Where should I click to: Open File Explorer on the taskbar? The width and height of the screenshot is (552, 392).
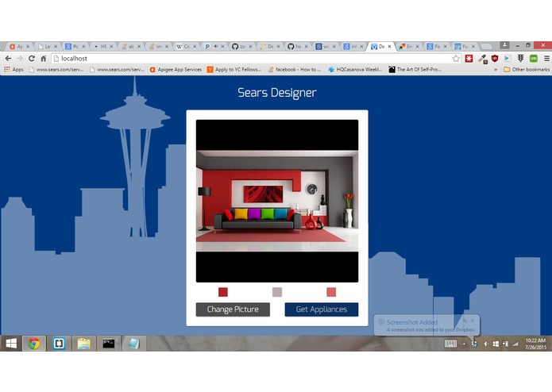tap(83, 344)
